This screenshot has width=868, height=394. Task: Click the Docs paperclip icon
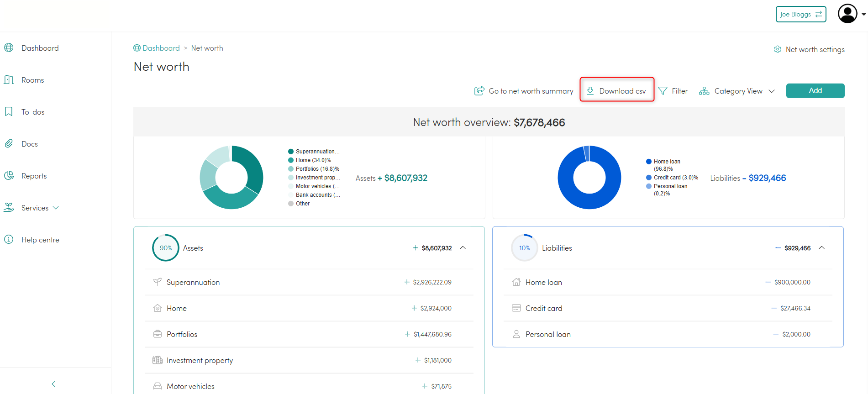point(9,143)
